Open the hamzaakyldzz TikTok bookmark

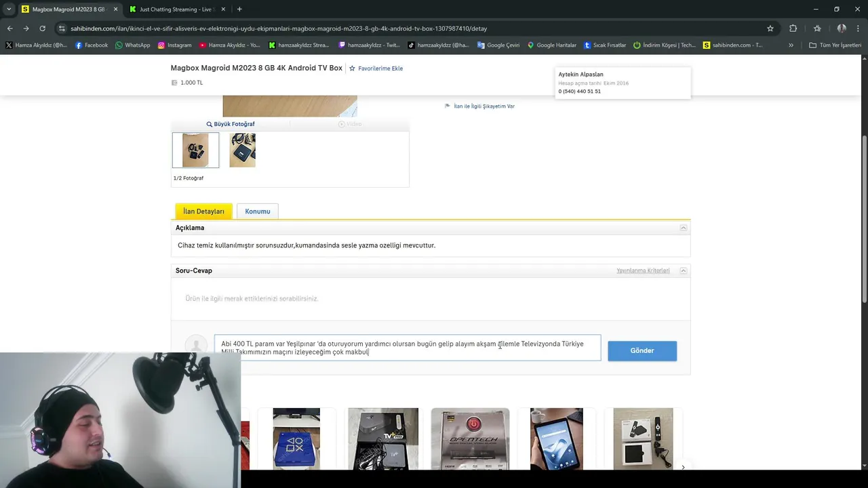(439, 45)
